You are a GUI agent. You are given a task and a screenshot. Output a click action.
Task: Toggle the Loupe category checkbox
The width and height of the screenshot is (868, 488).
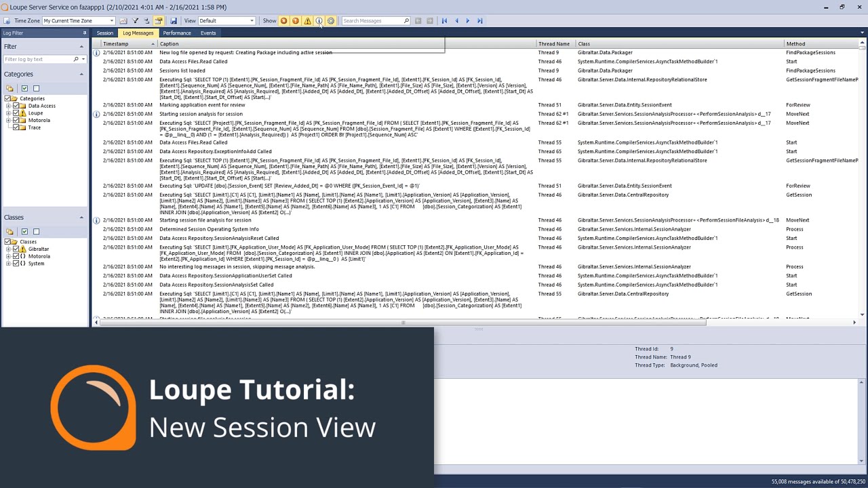click(x=16, y=113)
